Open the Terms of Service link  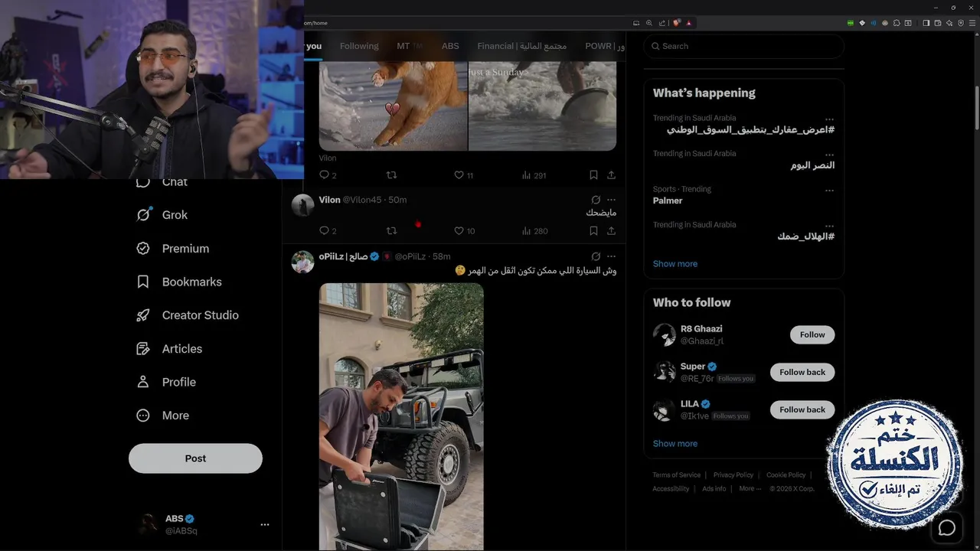coord(676,474)
